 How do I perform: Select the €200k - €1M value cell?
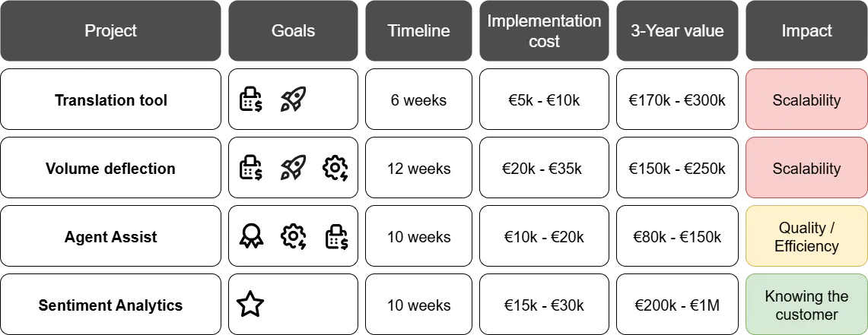point(677,305)
